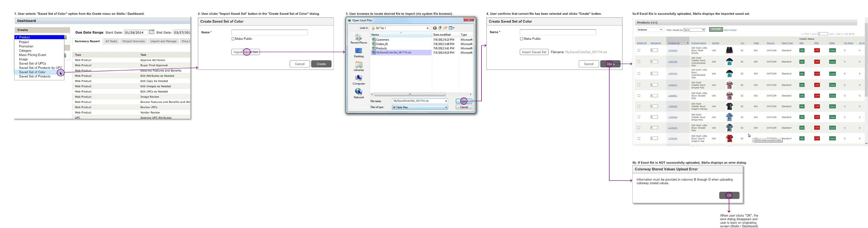Screen dimensions: 868x228
Task: Click the graphic henley thumbnail for product 1389500
Action: (729, 106)
